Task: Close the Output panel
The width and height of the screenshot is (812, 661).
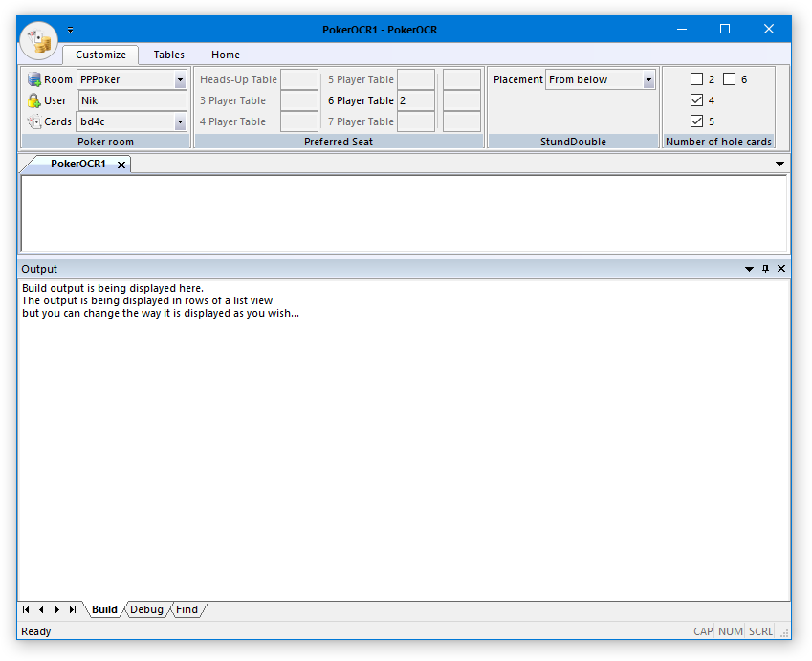Action: click(x=781, y=269)
